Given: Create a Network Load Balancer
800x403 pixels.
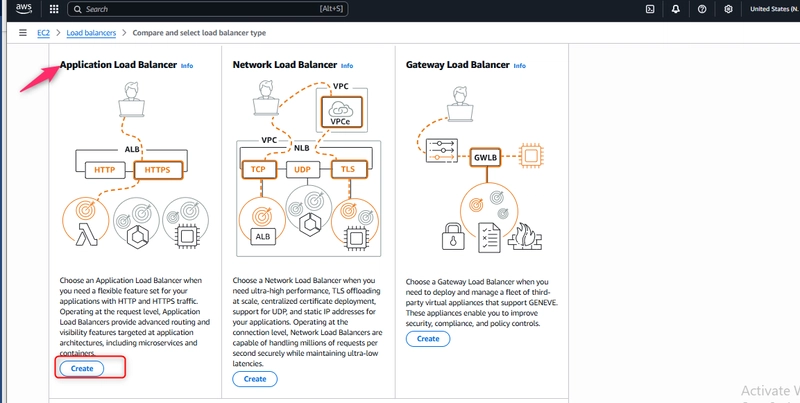Looking at the screenshot, I should click(x=255, y=379).
